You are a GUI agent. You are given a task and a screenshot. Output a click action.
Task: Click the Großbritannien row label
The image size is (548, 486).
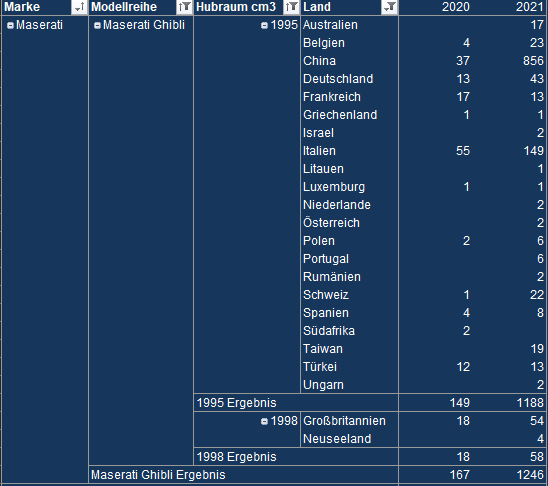click(344, 421)
